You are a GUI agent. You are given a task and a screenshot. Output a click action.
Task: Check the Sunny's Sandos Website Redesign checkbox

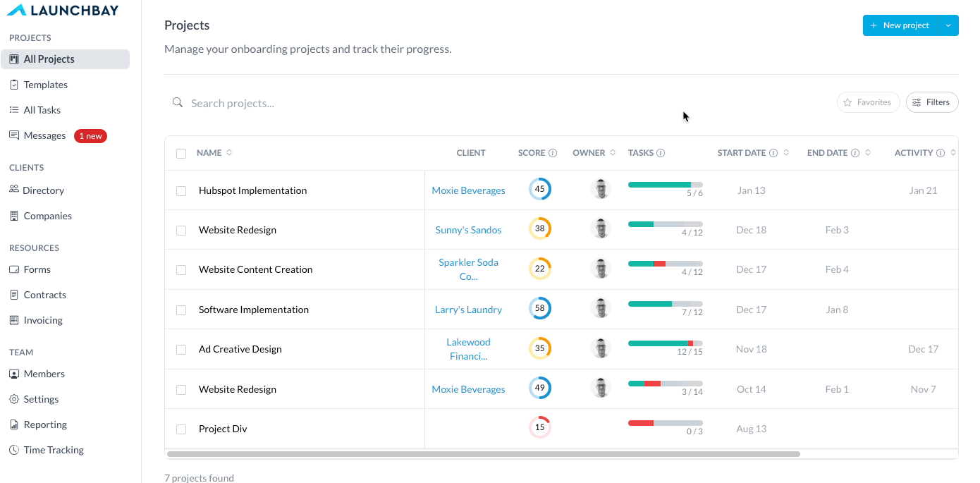pos(181,231)
